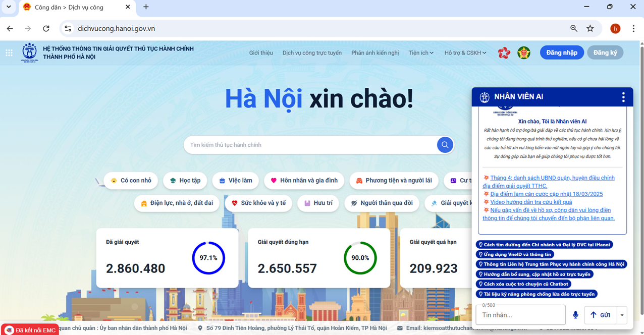The width and height of the screenshot is (644, 335).
Task: Click the Đã kết nối EMC status badge
Action: coord(30,330)
